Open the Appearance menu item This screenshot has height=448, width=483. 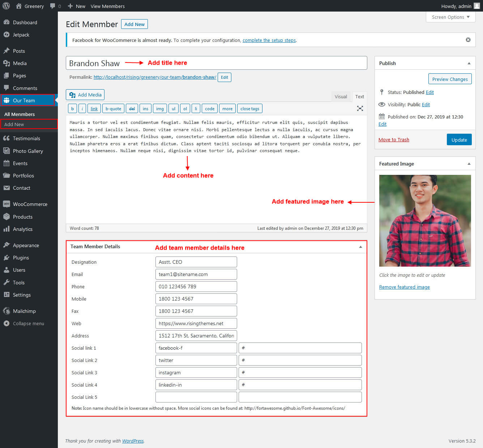26,245
